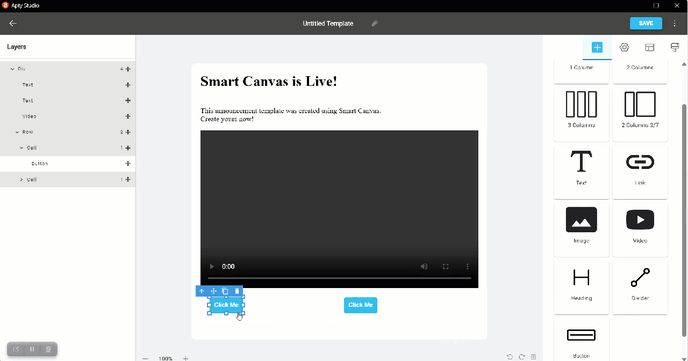Image resolution: width=688 pixels, height=361 pixels.
Task: Expand the collapsed Cell layer
Action: point(21,179)
